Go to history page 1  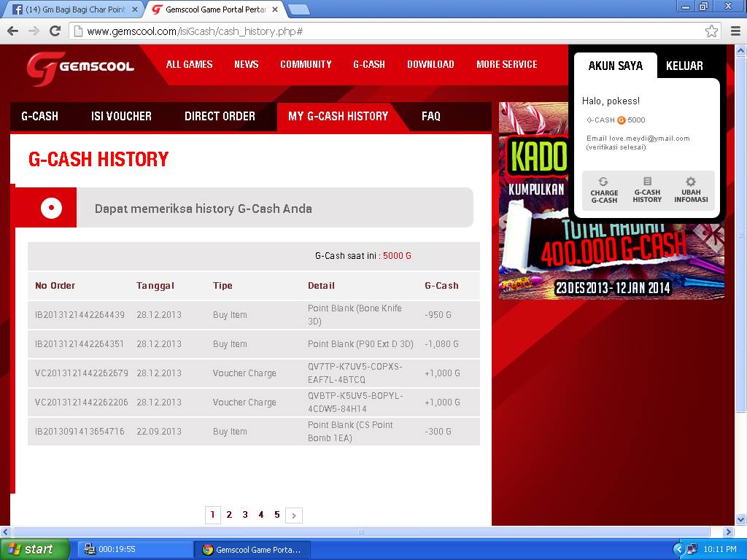click(213, 515)
